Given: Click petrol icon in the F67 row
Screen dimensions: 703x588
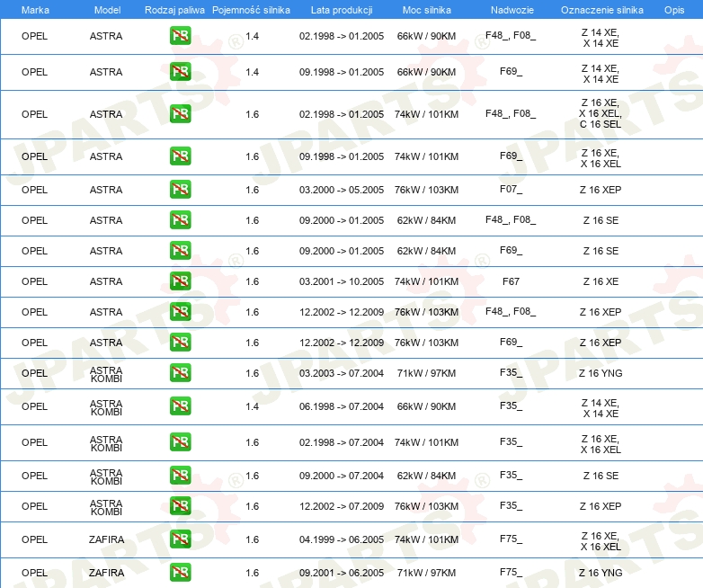Looking at the screenshot, I should coord(180,281).
